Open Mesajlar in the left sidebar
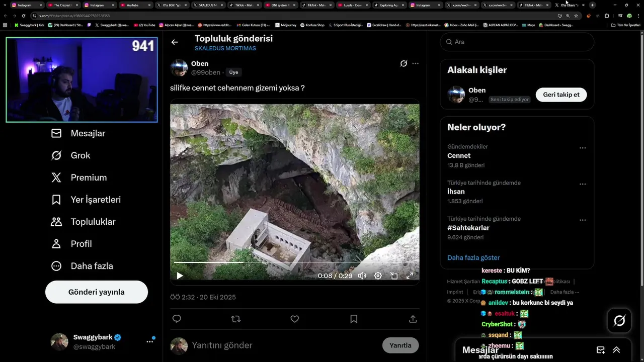This screenshot has height=362, width=644. pos(78,133)
